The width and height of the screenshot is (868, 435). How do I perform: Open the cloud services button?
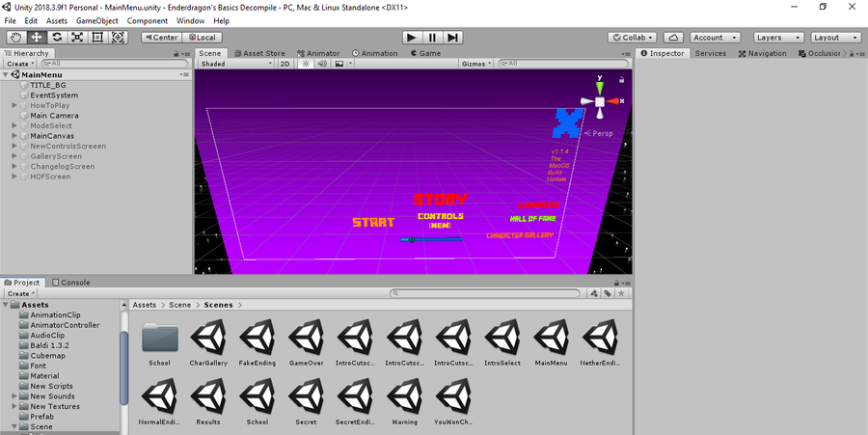coord(673,37)
